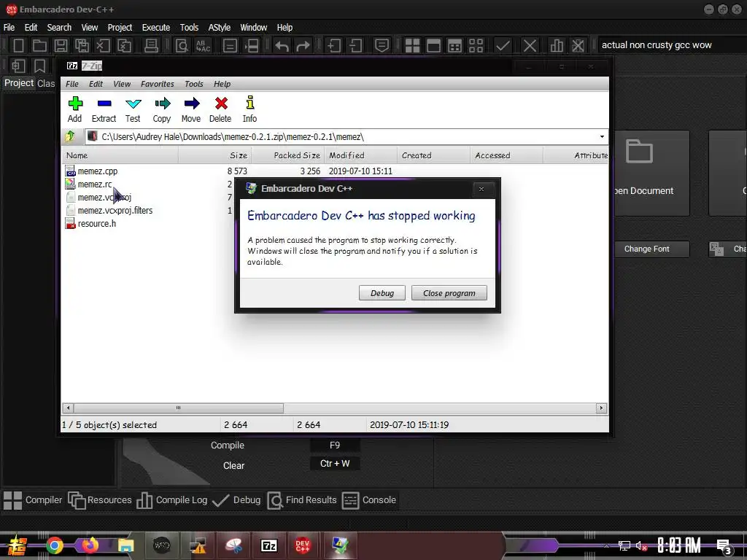The width and height of the screenshot is (747, 560).
Task: Sort by the Name column header
Action: pos(120,155)
